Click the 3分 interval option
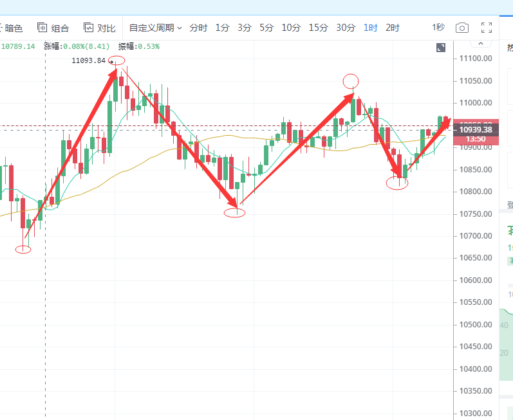513x420 pixels. (245, 28)
